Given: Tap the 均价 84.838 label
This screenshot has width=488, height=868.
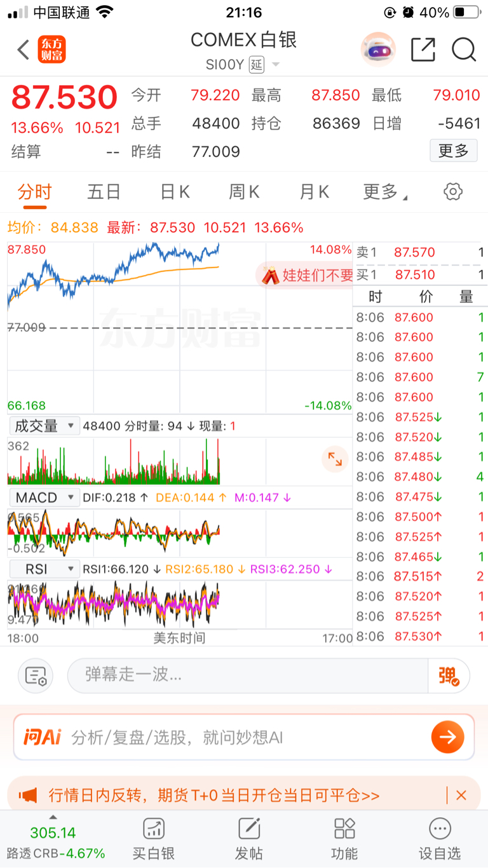Looking at the screenshot, I should click(x=53, y=227).
